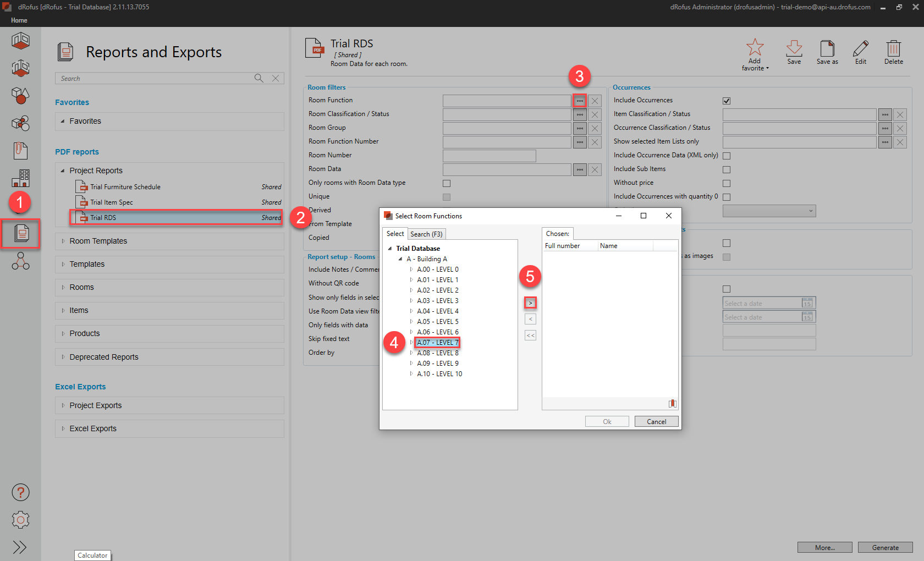Viewport: 924px width, 561px height.
Task: Check Include Occurrence Data (XML only)
Action: pos(727,155)
